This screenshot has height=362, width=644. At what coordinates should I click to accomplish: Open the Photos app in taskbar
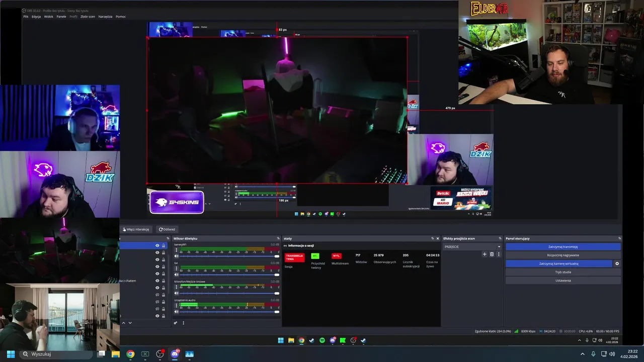tap(190, 354)
